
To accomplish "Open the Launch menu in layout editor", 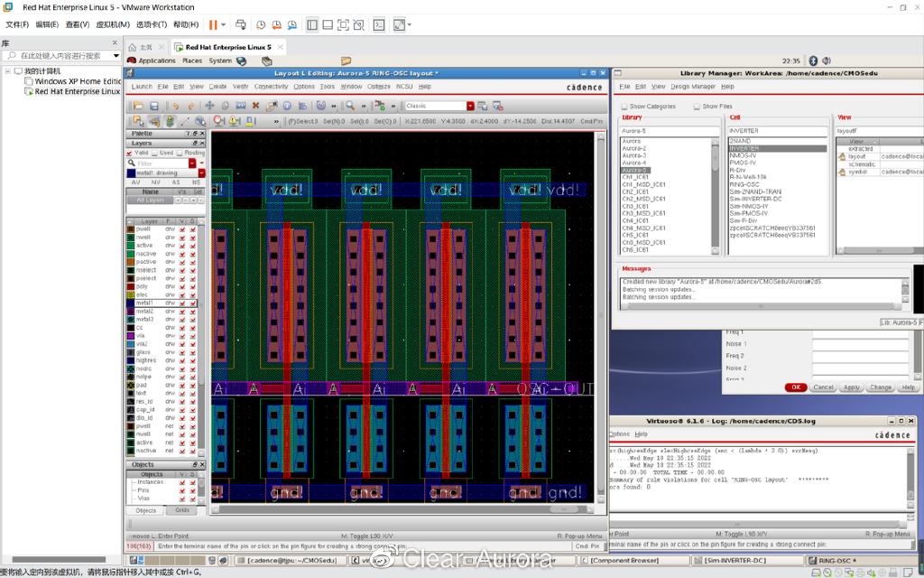I will click(x=142, y=87).
